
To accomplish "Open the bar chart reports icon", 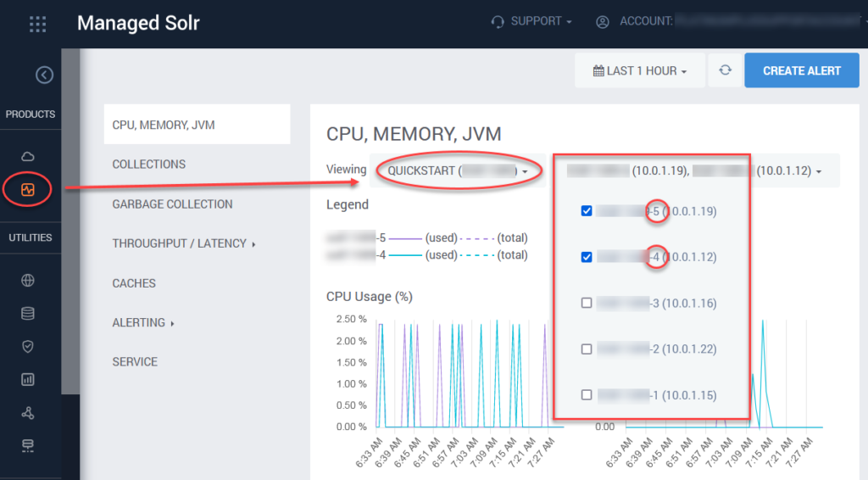I will 28,379.
